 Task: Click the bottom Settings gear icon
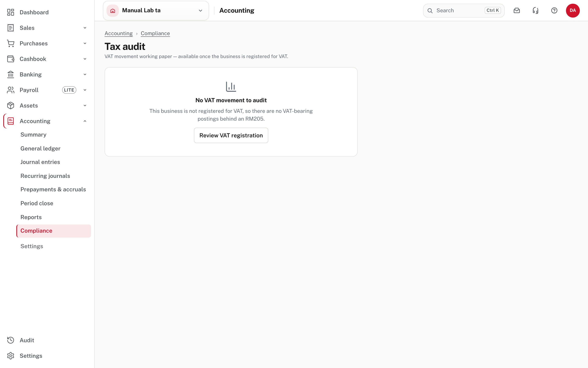coord(10,356)
